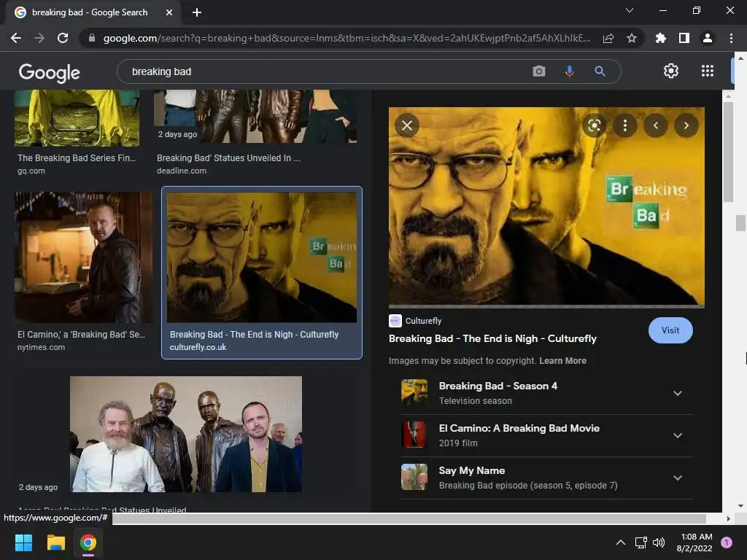
Task: Open the Windows Start menu
Action: click(x=23, y=542)
